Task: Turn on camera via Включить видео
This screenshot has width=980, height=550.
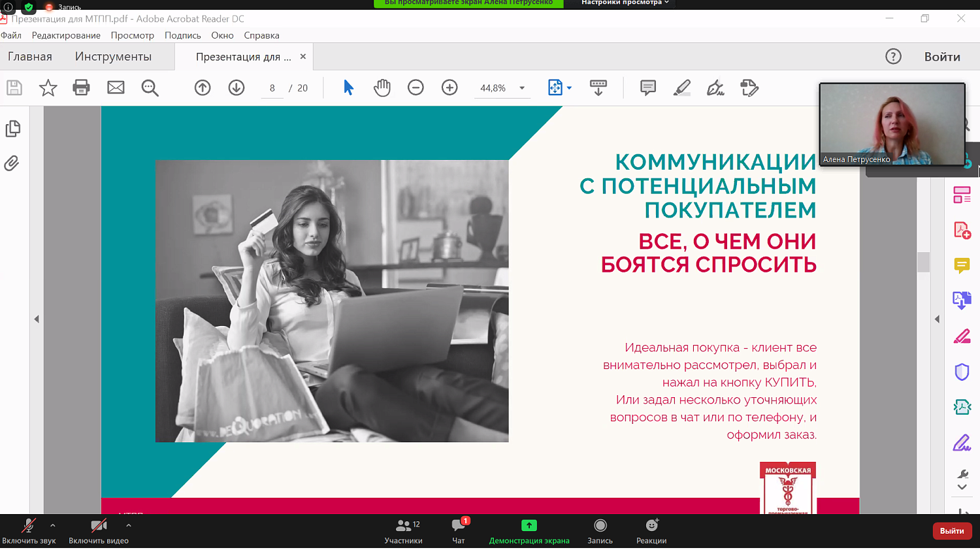Action: point(99,531)
